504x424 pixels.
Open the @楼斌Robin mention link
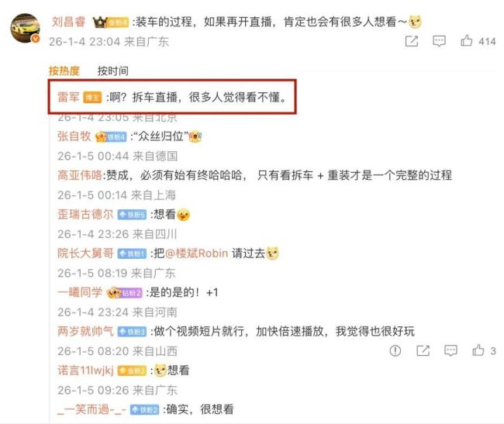(197, 253)
